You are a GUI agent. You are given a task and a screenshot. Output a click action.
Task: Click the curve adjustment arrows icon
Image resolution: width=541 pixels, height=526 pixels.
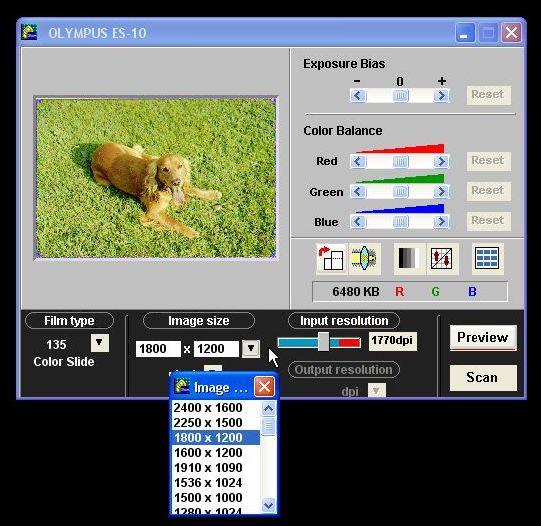point(442,259)
